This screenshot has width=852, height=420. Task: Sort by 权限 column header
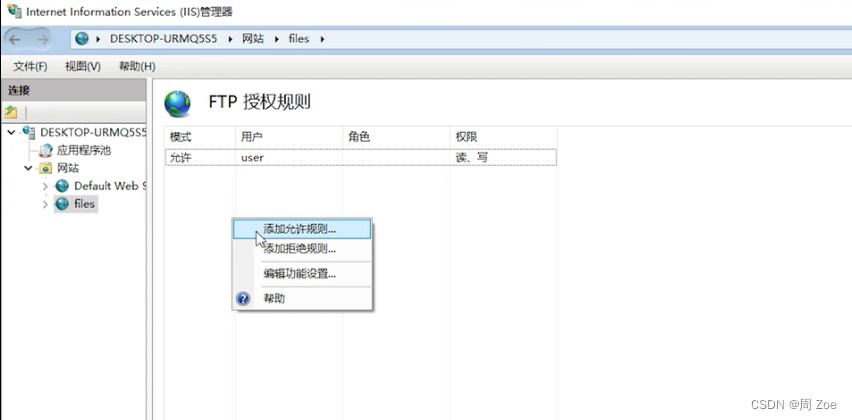503,137
